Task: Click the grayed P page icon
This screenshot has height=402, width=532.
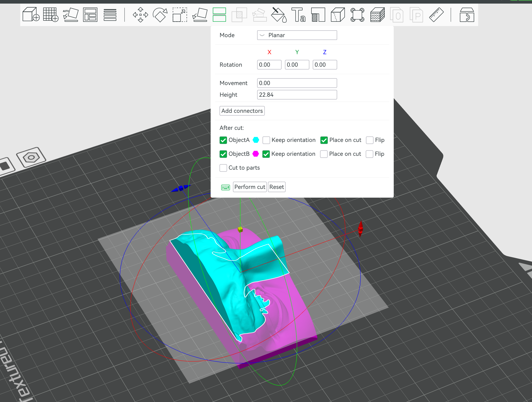Action: click(x=417, y=15)
